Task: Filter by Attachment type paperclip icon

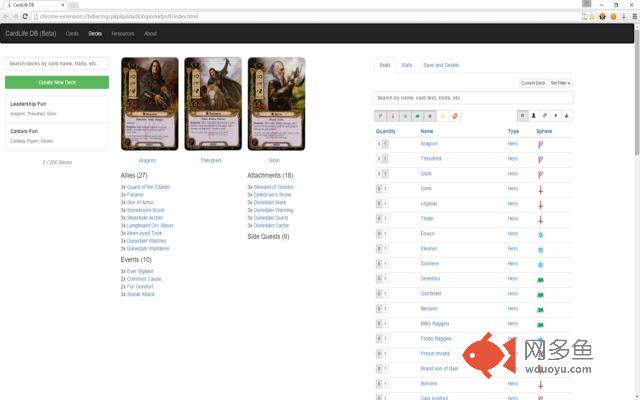Action: 545,116
